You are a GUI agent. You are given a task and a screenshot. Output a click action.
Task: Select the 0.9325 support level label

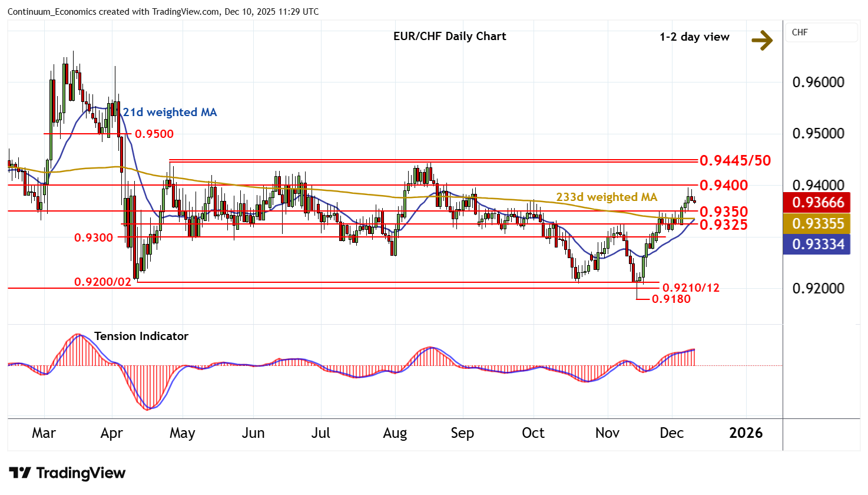[724, 225]
